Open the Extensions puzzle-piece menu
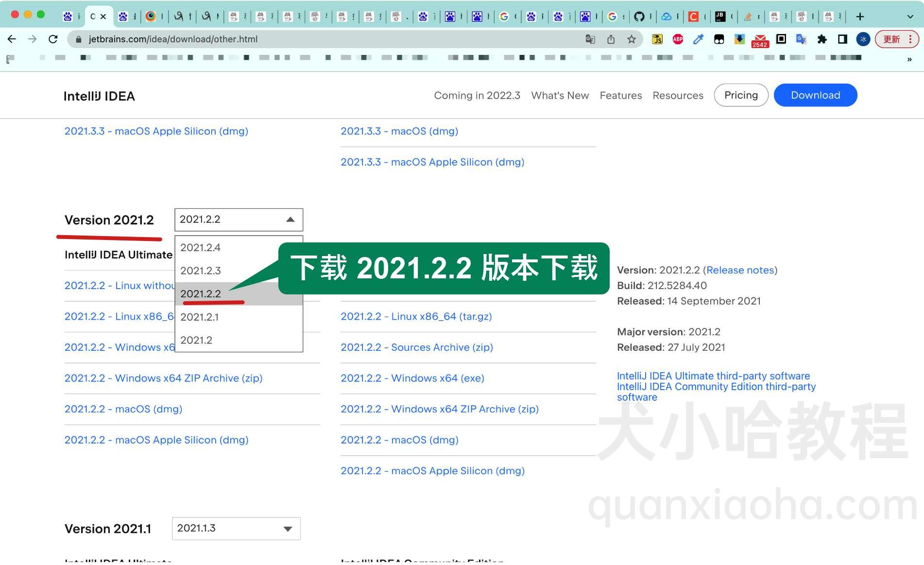924x565 pixels. coord(822,39)
